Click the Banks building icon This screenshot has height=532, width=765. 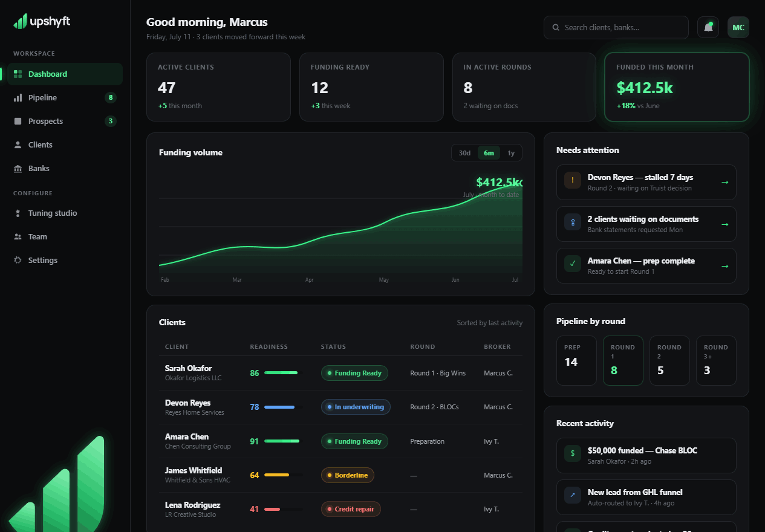pyautogui.click(x=18, y=168)
